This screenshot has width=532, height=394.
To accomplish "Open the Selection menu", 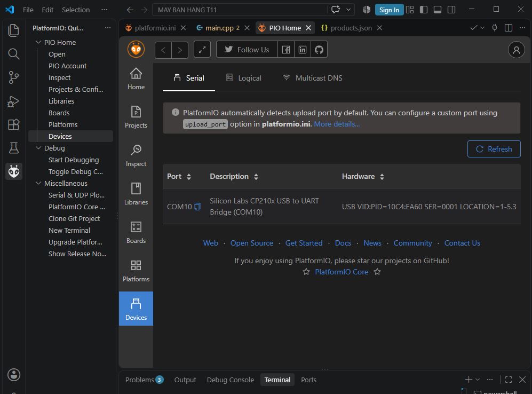I will coord(76,10).
